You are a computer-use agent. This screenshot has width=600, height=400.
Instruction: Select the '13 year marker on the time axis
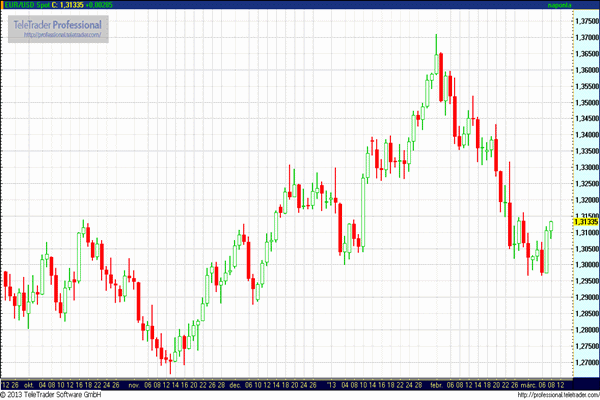pyautogui.click(x=333, y=383)
